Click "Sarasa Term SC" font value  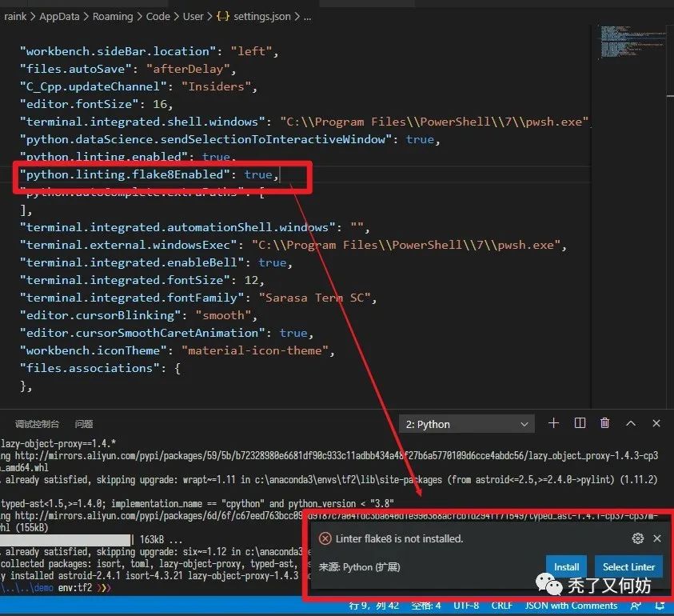click(x=315, y=298)
